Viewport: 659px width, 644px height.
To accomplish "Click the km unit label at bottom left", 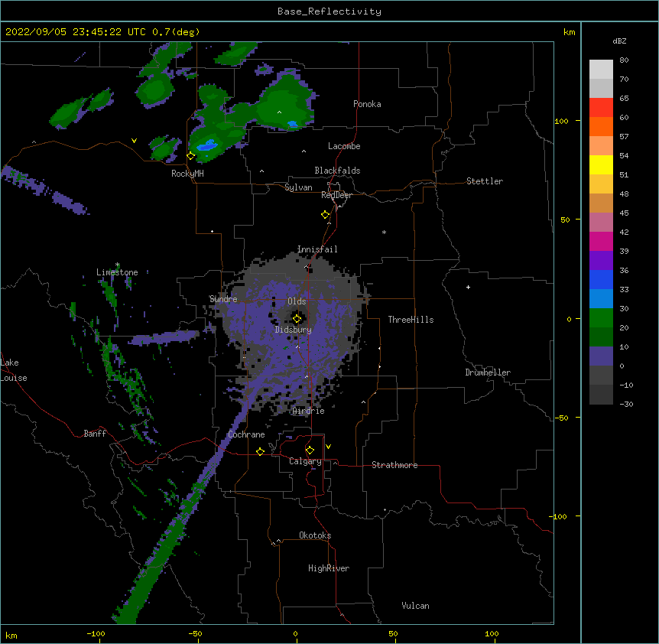I will pyautogui.click(x=11, y=635).
